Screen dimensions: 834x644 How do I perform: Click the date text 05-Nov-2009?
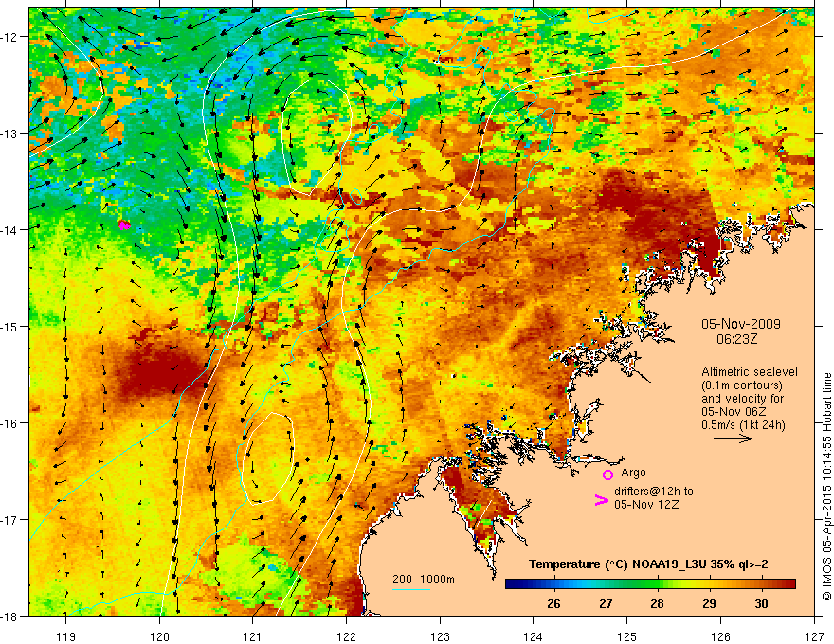(741, 324)
